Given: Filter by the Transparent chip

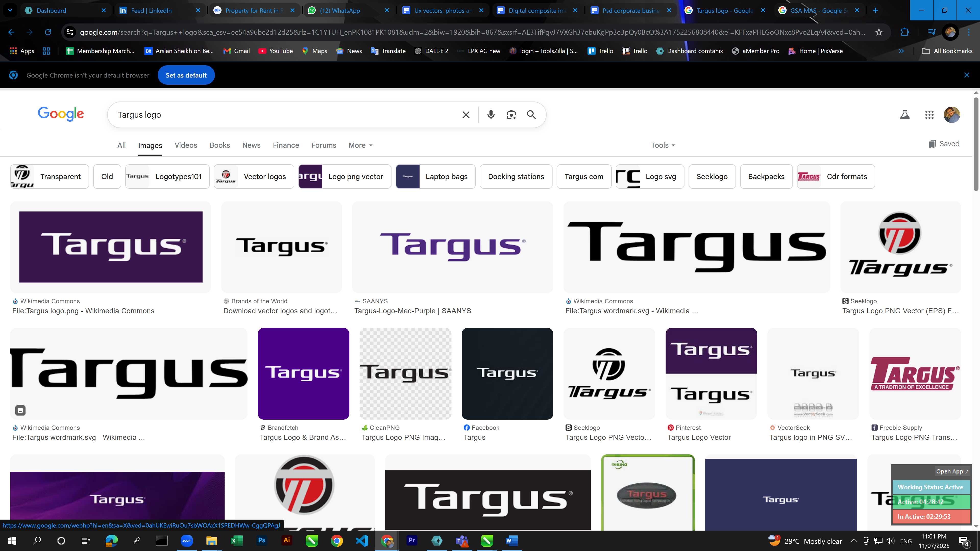Looking at the screenshot, I should 50,177.
